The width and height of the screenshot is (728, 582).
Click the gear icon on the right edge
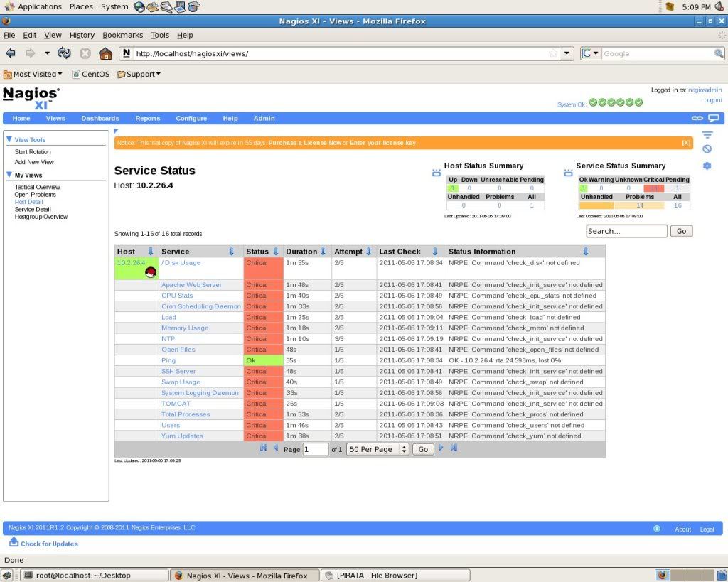click(x=707, y=166)
